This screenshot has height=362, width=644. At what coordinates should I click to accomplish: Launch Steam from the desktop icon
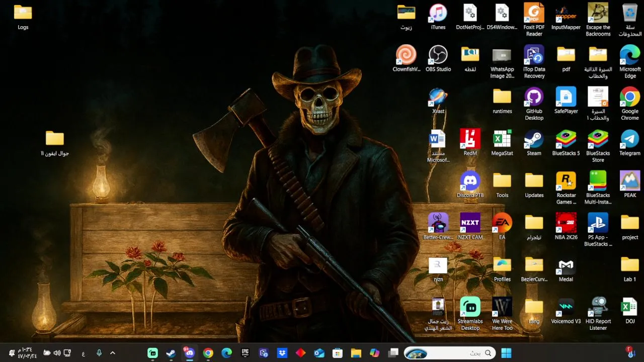click(534, 143)
